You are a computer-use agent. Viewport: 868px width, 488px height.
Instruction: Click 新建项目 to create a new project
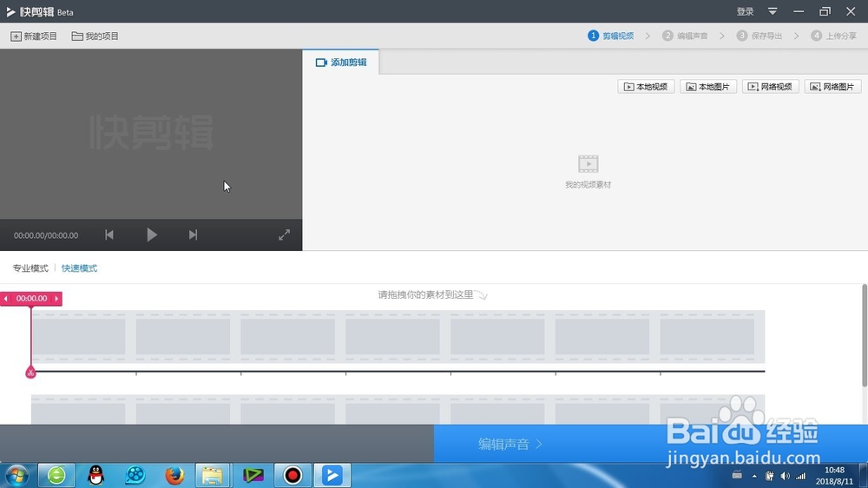pyautogui.click(x=34, y=36)
